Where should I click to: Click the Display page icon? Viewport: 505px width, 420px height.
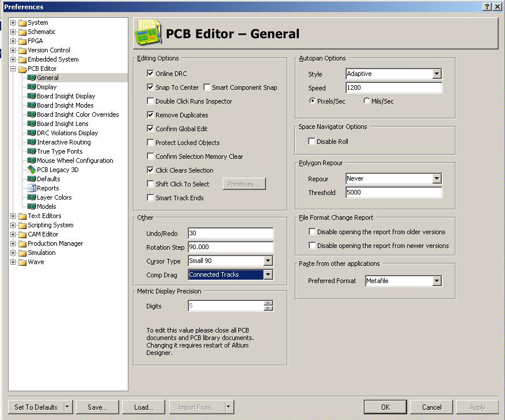(x=32, y=87)
